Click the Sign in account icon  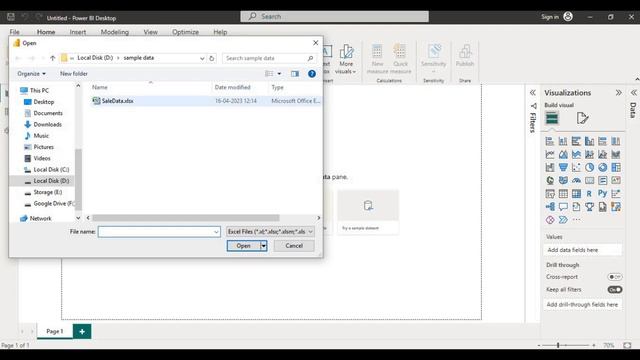568,16
